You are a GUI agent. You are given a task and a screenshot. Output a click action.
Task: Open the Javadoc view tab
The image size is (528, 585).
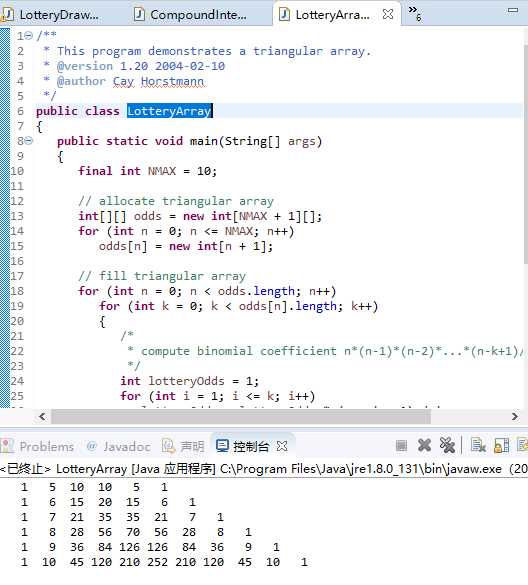(118, 446)
